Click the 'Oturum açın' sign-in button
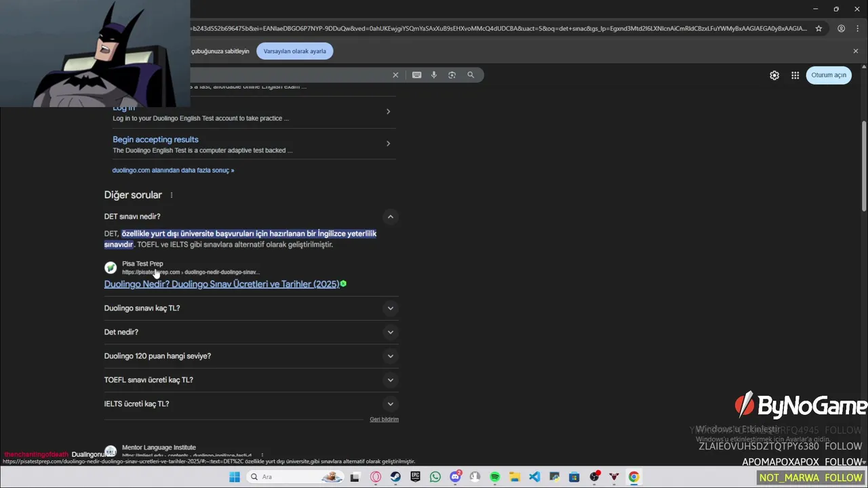The image size is (868, 488). tap(829, 75)
